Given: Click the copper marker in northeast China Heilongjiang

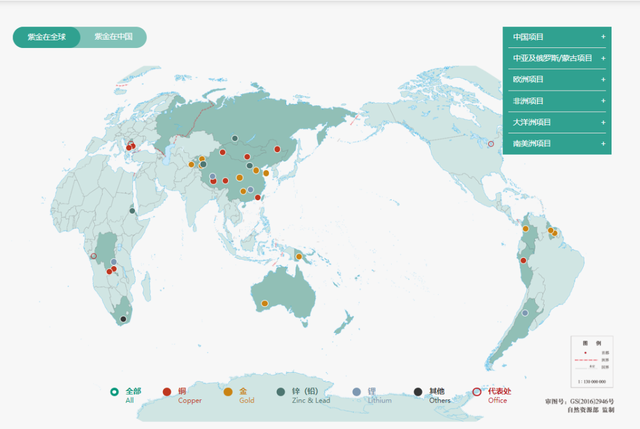Looking at the screenshot, I should coord(277,149).
